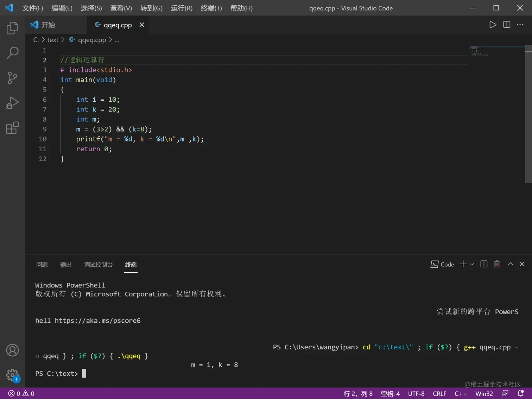Create a new terminal with plus icon
Screen dimensions: 532x399
pyautogui.click(x=463, y=264)
